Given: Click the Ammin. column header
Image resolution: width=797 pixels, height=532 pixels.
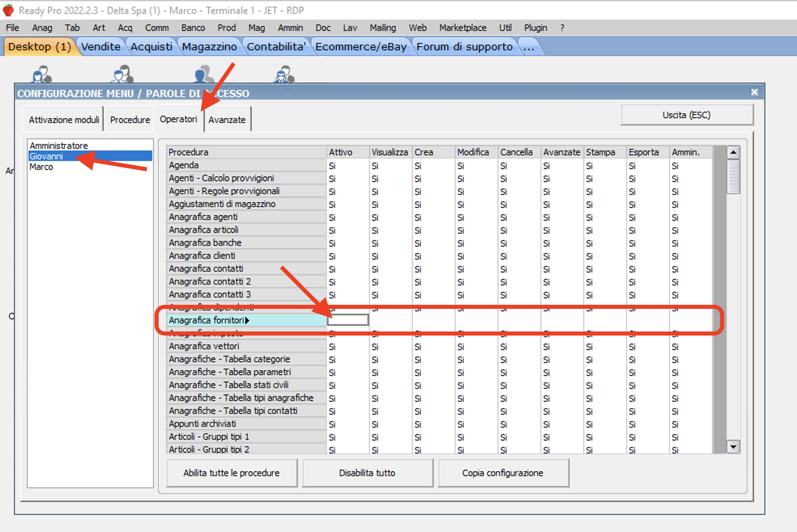Looking at the screenshot, I should click(691, 152).
